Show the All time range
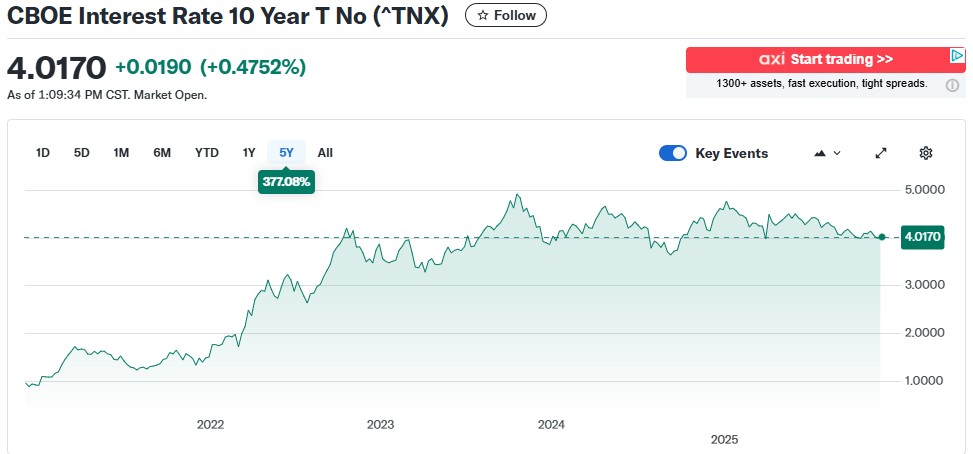This screenshot has width=973, height=454. click(325, 153)
